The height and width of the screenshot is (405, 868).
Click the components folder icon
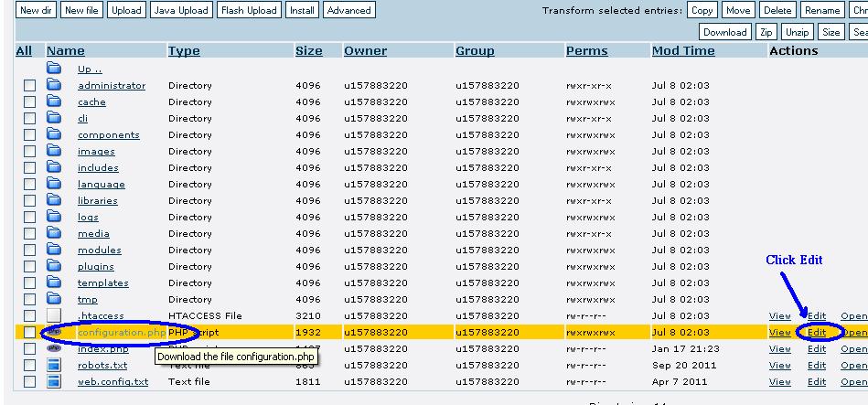tap(54, 134)
